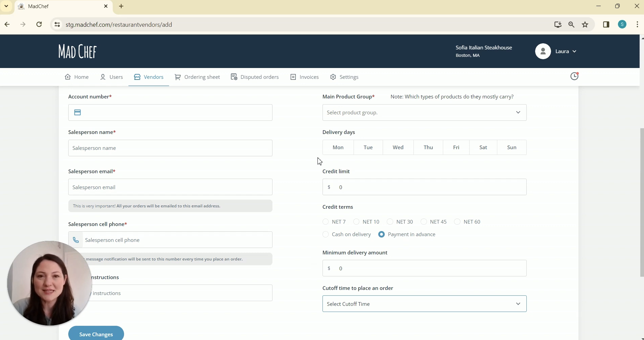Select NET 45 credit terms
The height and width of the screenshot is (340, 644).
tap(424, 222)
